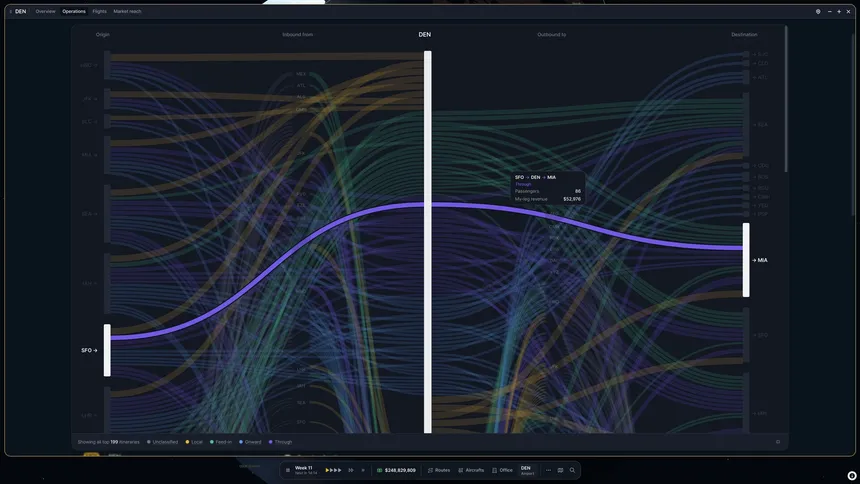Click the map icon in bottom bar

560,470
